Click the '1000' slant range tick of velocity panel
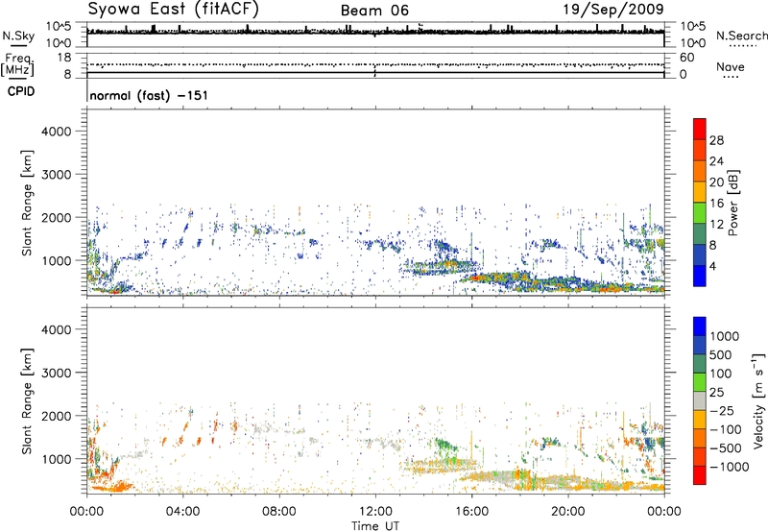 pyautogui.click(x=57, y=459)
